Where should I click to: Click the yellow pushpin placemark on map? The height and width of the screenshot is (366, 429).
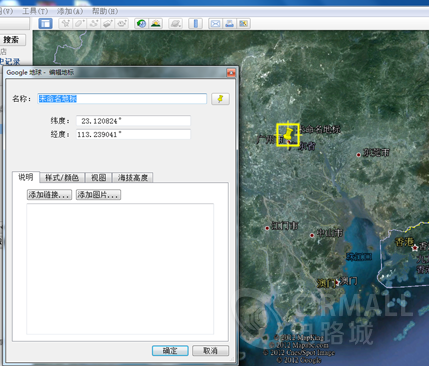pos(288,135)
